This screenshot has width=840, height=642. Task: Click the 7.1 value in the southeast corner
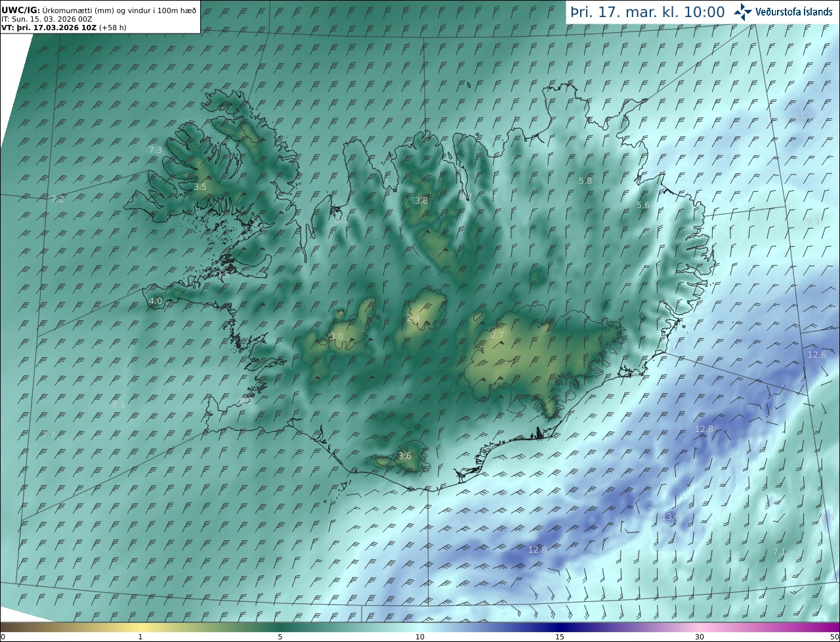tap(780, 552)
